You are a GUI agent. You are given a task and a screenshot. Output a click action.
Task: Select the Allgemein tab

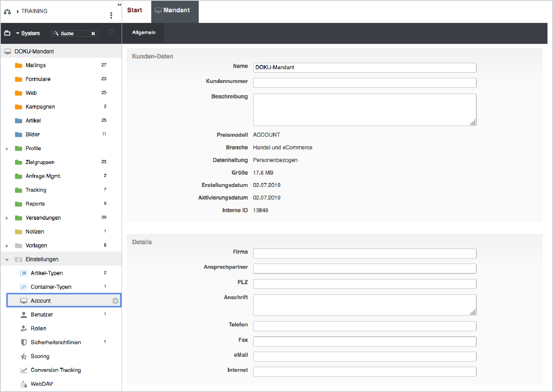[144, 32]
